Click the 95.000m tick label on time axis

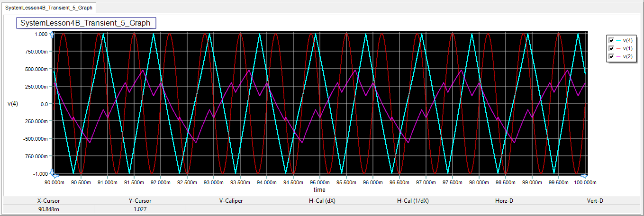(x=320, y=182)
